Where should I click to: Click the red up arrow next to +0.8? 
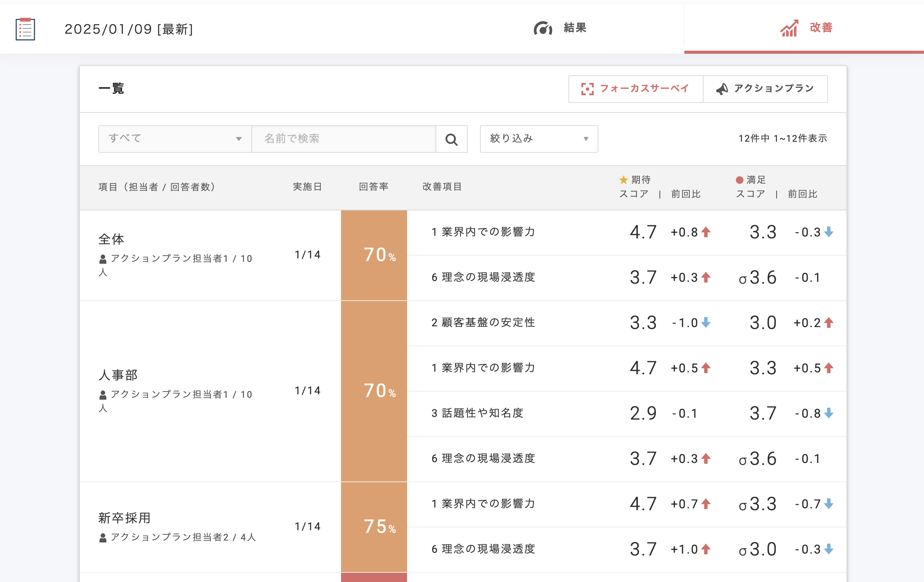[706, 232]
